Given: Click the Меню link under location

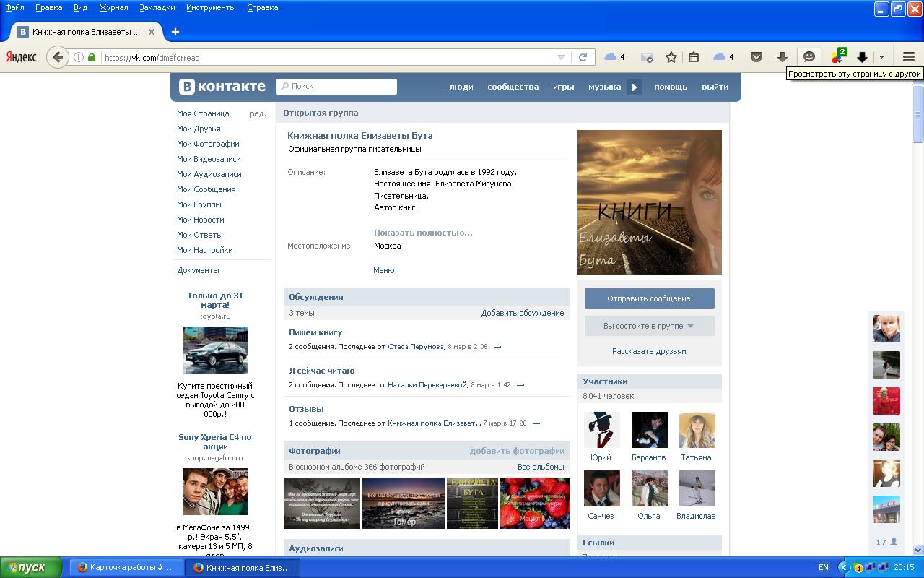Looking at the screenshot, I should coord(383,270).
